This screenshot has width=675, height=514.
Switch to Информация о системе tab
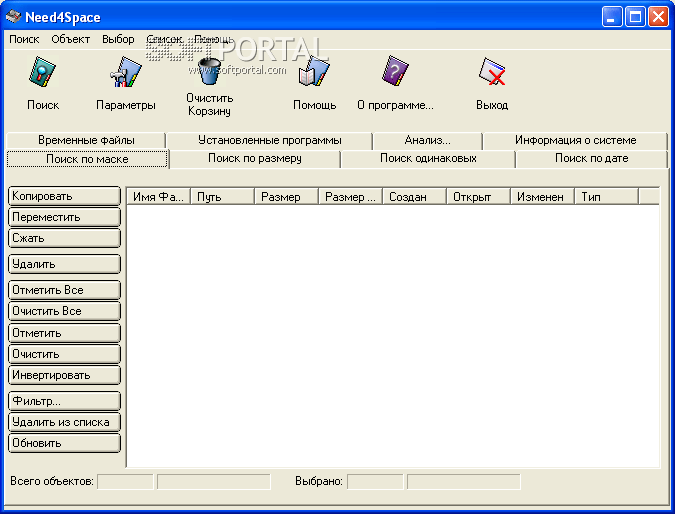575,140
